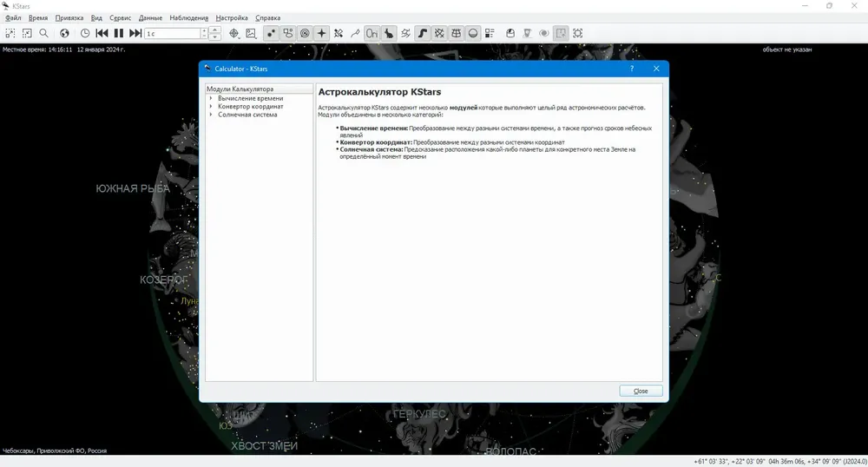Open Find Object with the magnifier icon
Screen dimensions: 868x467
(x=43, y=33)
